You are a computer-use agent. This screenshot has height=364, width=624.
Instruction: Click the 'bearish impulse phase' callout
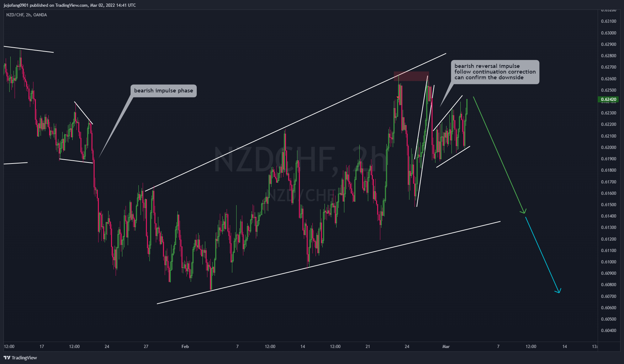click(164, 91)
